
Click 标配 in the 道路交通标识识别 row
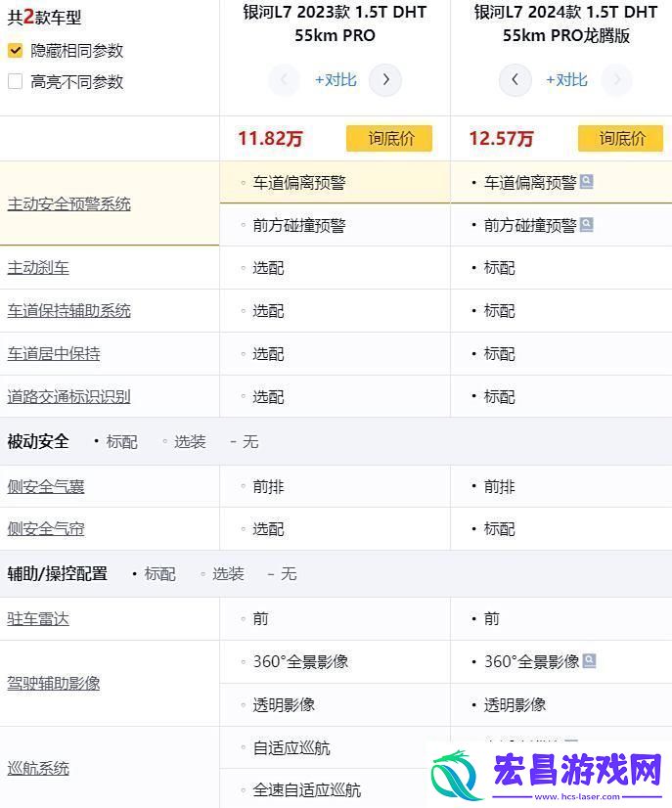(x=500, y=397)
